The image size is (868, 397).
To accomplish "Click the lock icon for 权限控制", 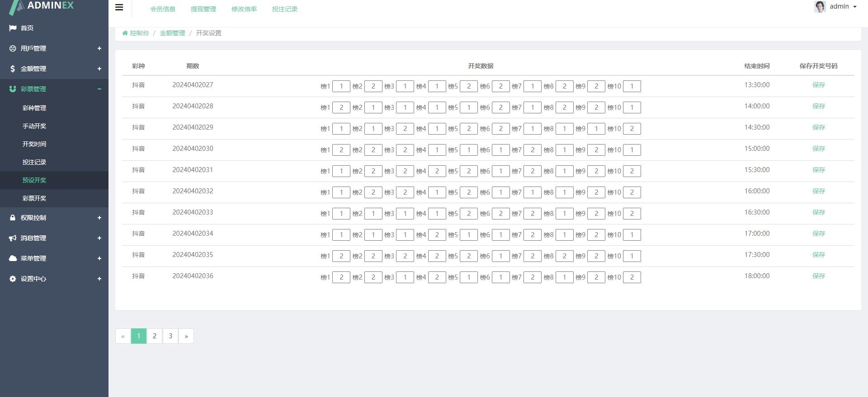I will 13,218.
